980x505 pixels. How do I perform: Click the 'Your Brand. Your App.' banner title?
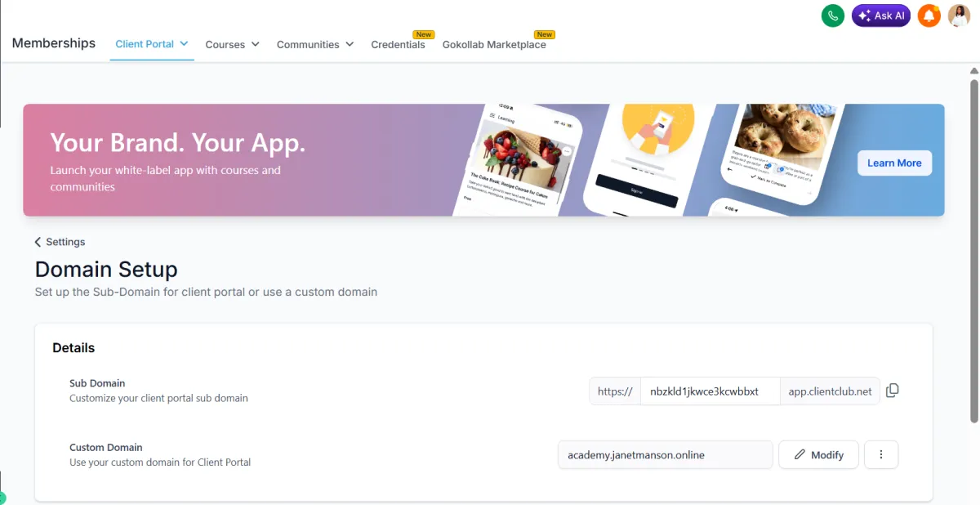tap(177, 142)
